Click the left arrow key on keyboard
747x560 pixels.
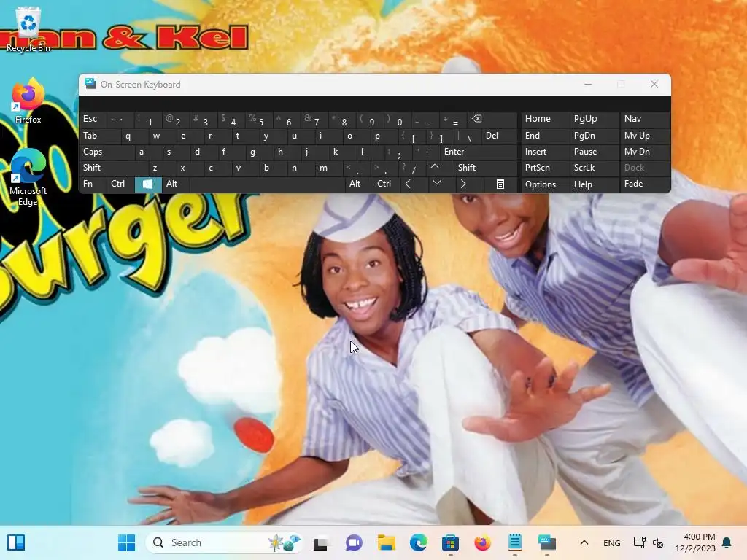408,184
